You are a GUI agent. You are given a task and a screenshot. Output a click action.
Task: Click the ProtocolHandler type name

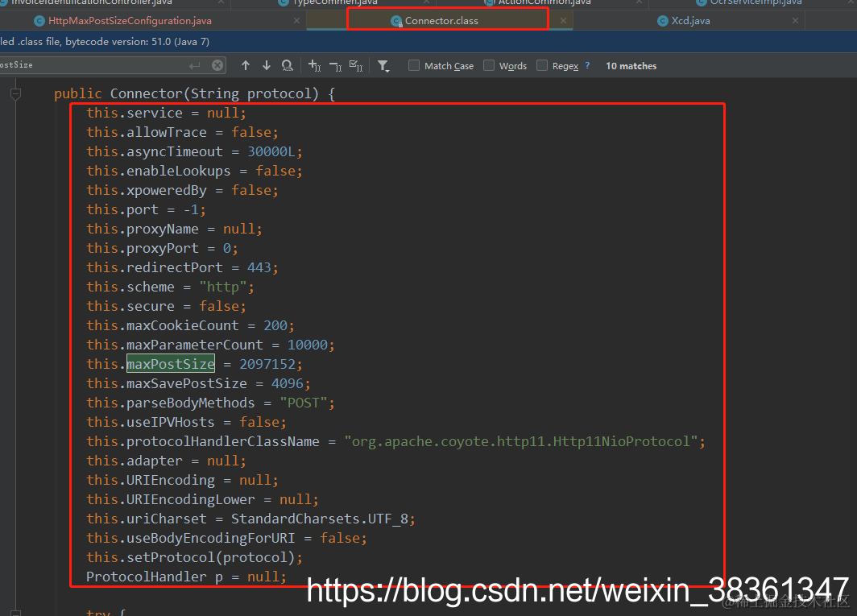point(147,577)
